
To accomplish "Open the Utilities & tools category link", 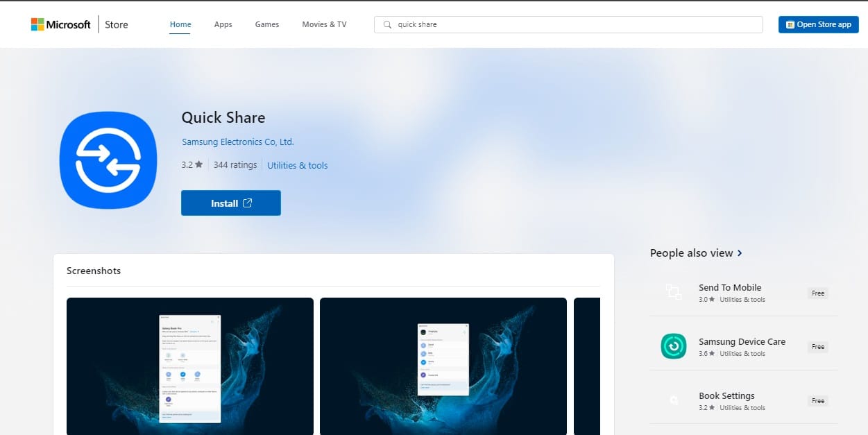I will pos(298,165).
